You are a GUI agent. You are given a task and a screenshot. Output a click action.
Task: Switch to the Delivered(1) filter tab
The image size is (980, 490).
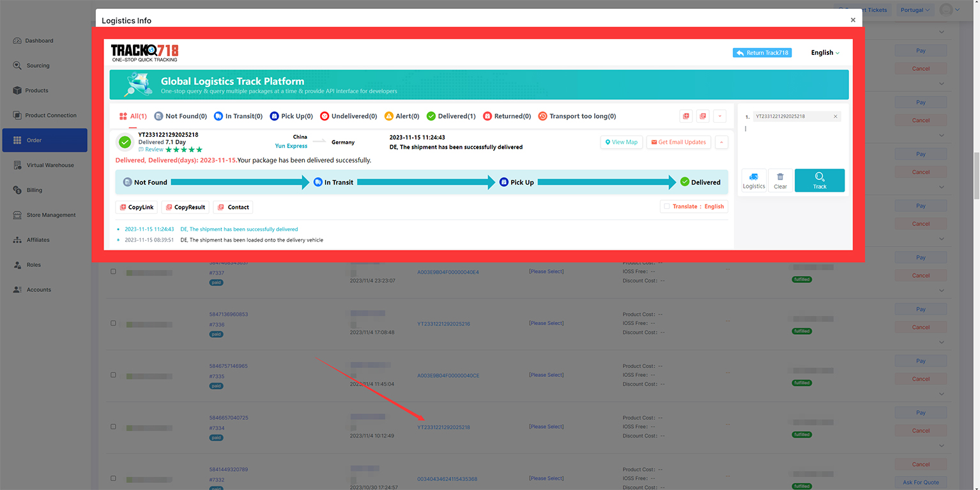click(x=451, y=116)
